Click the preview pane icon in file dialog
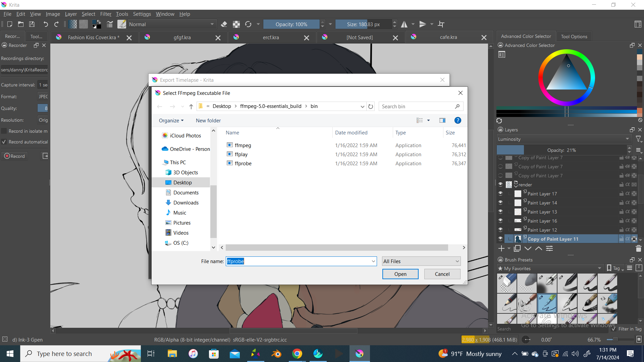The width and height of the screenshot is (644, 362). pyautogui.click(x=442, y=120)
